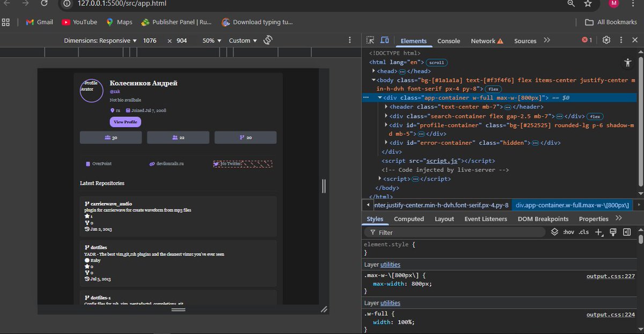Image resolution: width=644 pixels, height=334 pixels.
Task: Open the Publisher Panel bookmark
Action: pos(177,22)
